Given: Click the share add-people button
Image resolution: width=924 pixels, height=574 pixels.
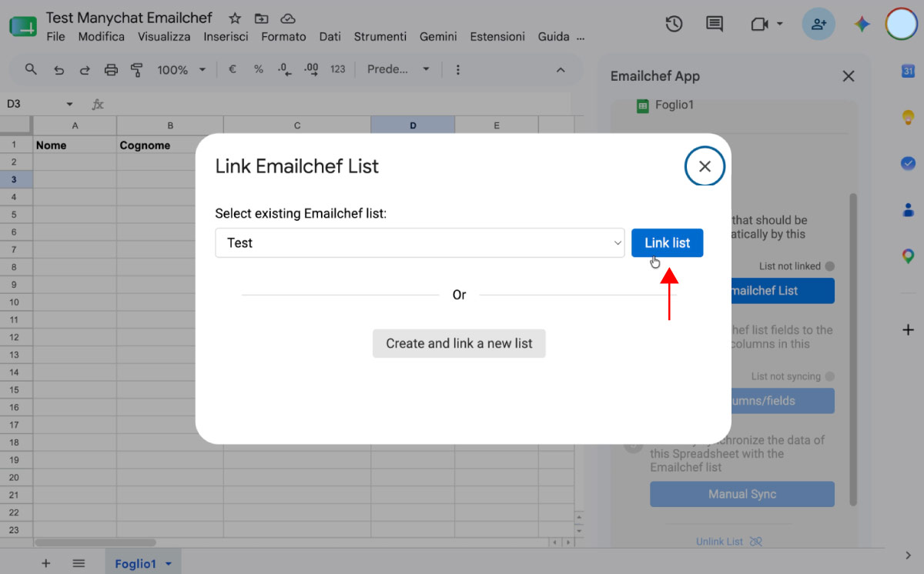Looking at the screenshot, I should [x=819, y=24].
